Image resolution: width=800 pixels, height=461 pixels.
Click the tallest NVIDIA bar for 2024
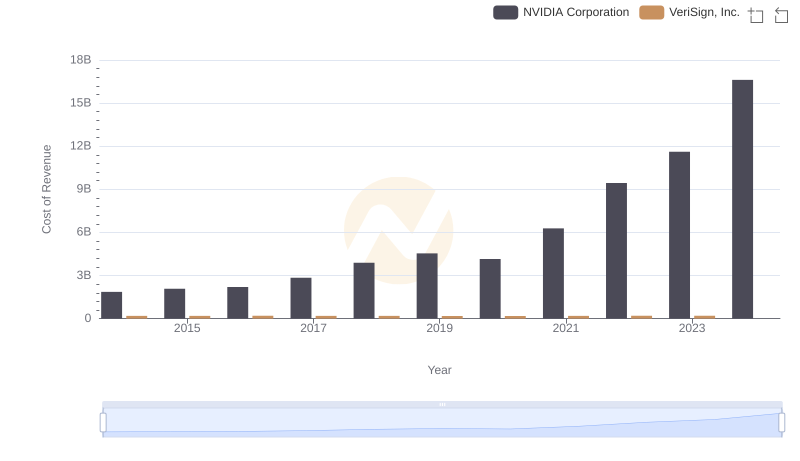click(742, 199)
